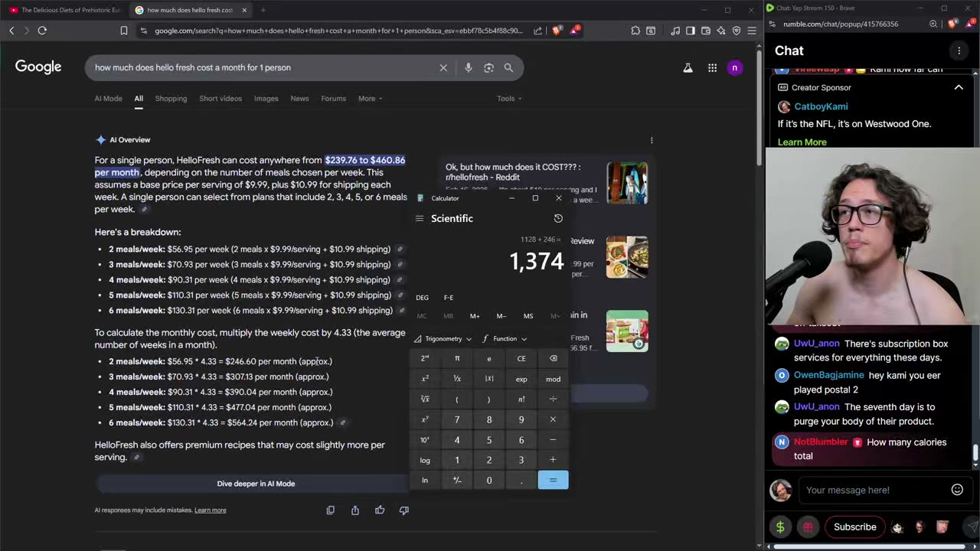This screenshot has width=980, height=551.
Task: Toggle DEG angle mode in calculator
Action: click(423, 298)
